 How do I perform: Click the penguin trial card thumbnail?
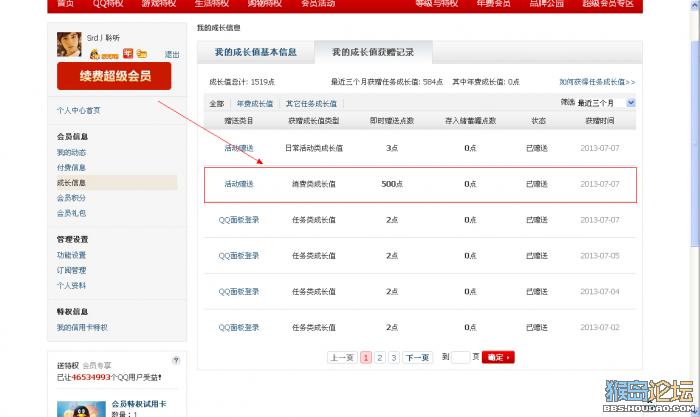(x=81, y=409)
